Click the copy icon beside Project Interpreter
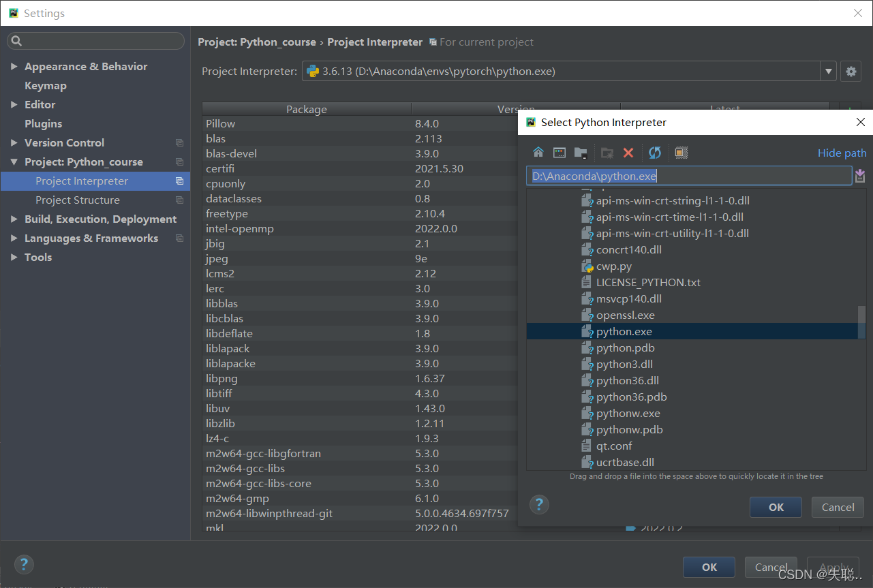This screenshot has height=588, width=873. tap(179, 181)
